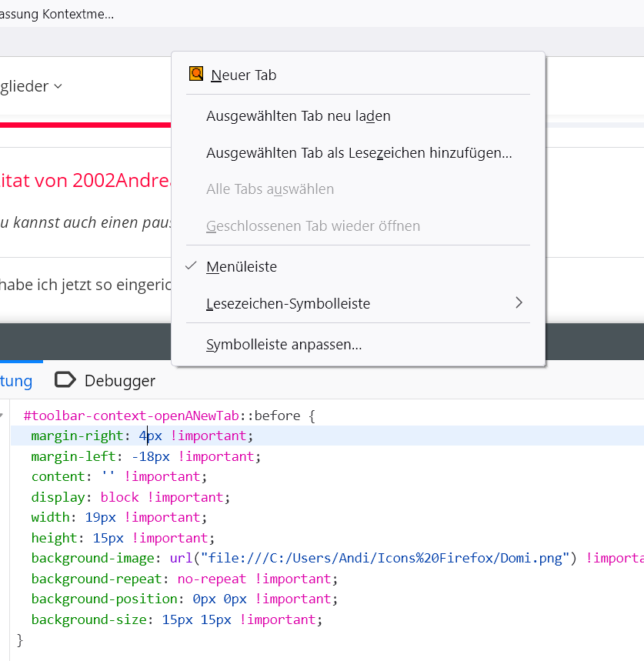Expand the Lesezeichen-Symbolleiste submenu arrow
Viewport: 644px width, 661px height.
tap(519, 303)
